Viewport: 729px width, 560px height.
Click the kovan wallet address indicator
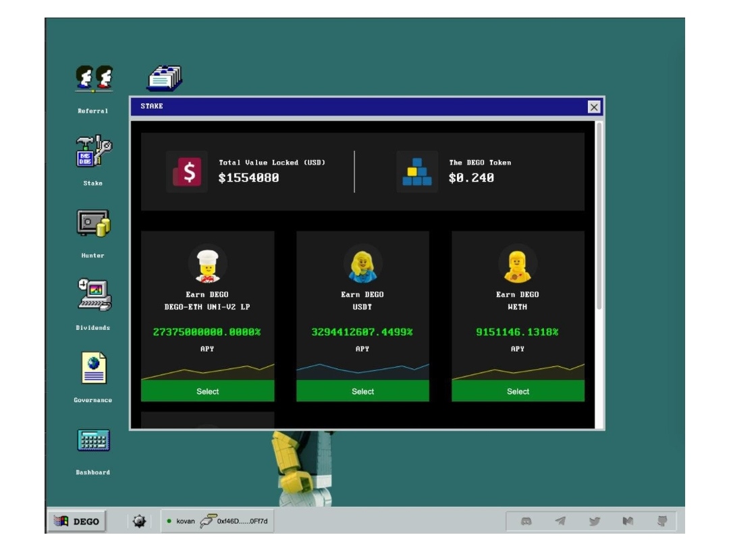(x=217, y=521)
